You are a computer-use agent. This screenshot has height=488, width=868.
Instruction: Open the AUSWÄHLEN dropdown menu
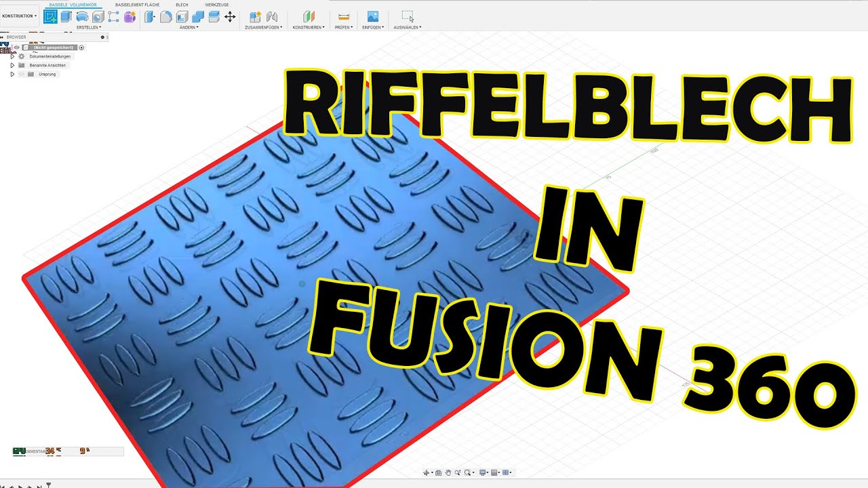coord(408,27)
